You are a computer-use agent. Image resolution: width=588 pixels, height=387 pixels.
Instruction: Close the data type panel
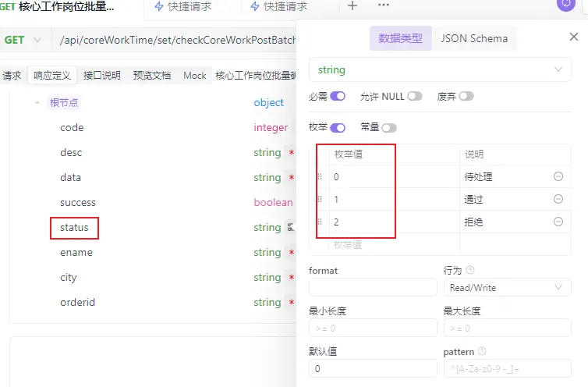pyautogui.click(x=574, y=37)
